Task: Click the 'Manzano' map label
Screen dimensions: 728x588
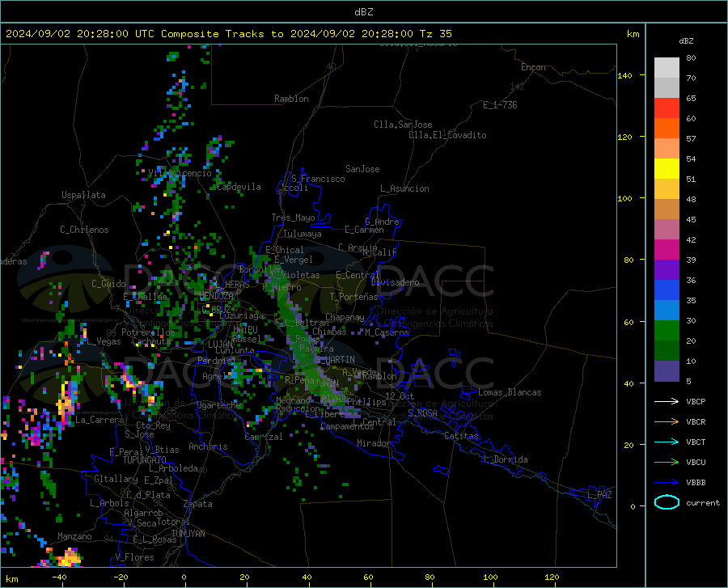Action: [74, 536]
